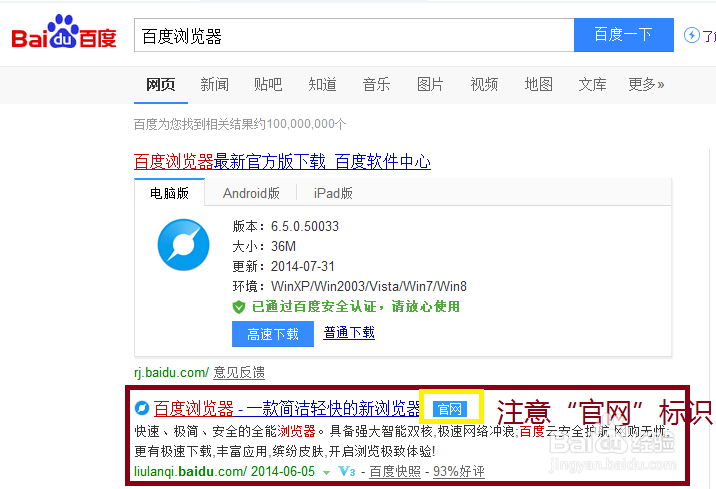Go to the 知道 tab
716x489 pixels.
click(322, 84)
